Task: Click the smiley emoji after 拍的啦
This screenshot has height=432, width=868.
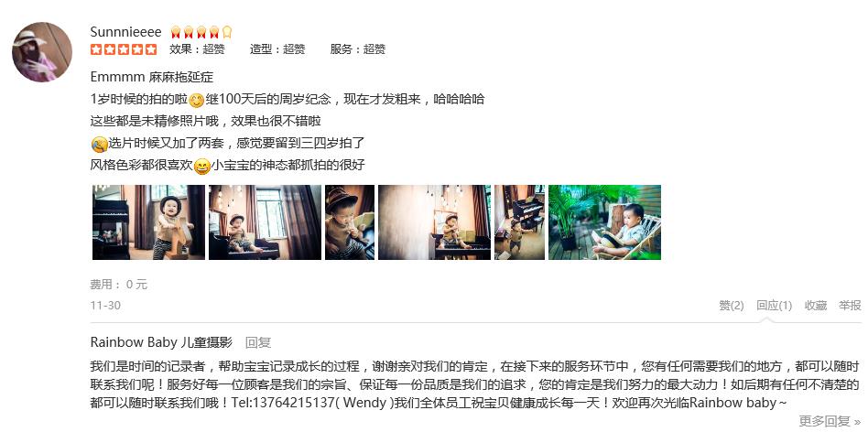Action: (197, 100)
